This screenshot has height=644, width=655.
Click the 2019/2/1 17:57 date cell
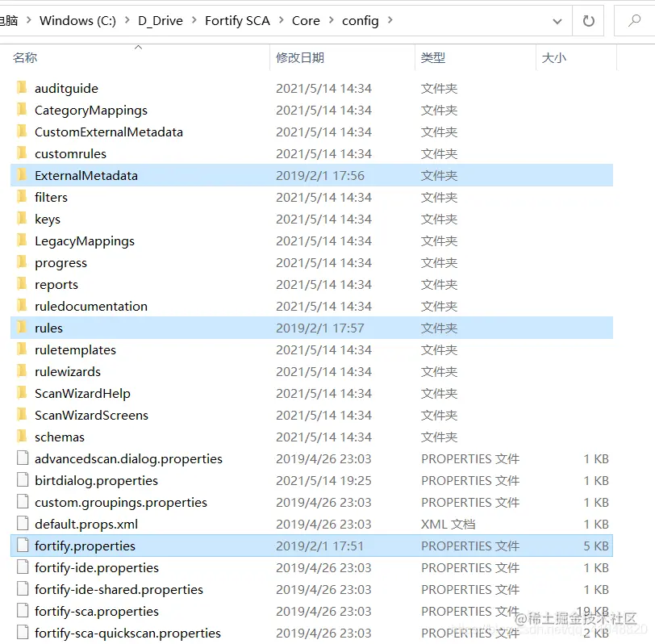[x=319, y=328]
